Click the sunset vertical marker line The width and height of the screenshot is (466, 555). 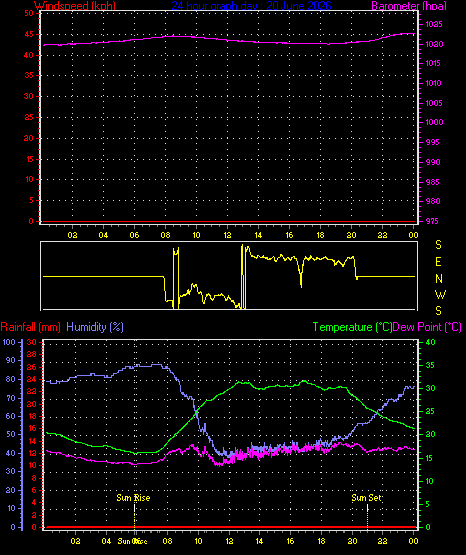coord(367,516)
